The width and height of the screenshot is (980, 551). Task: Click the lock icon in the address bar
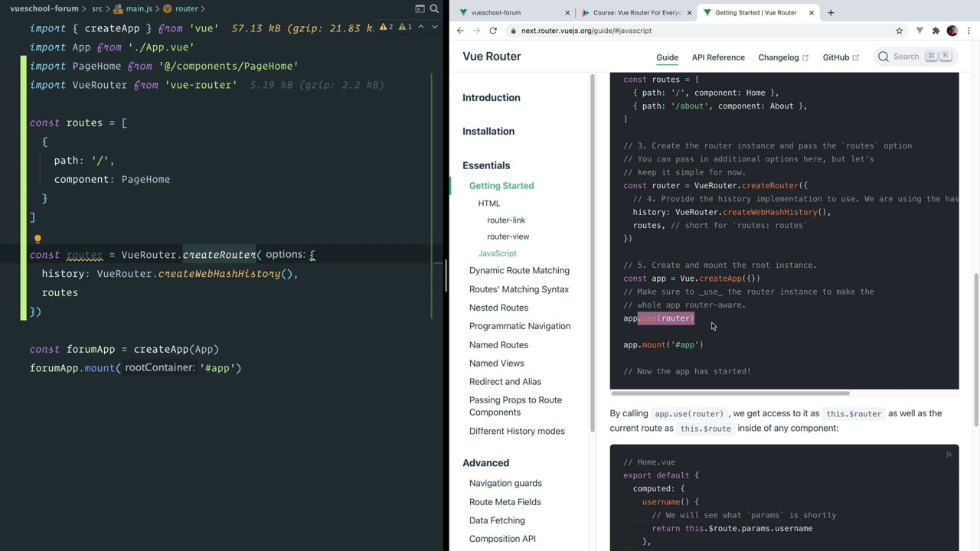tap(512, 31)
